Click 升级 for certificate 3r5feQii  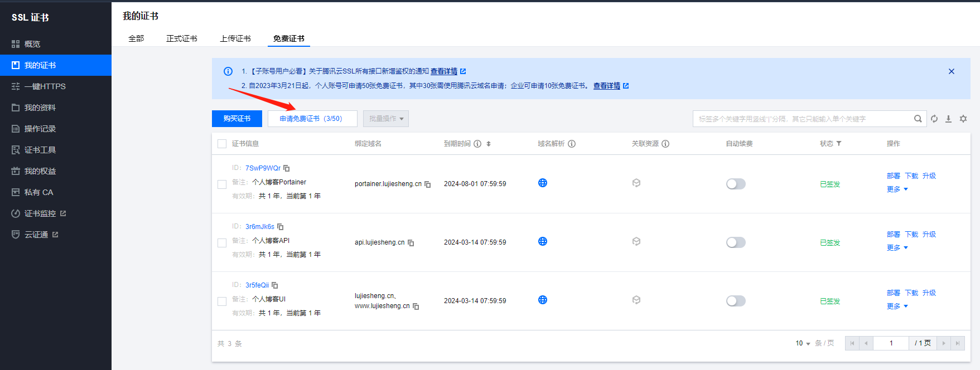(x=929, y=293)
